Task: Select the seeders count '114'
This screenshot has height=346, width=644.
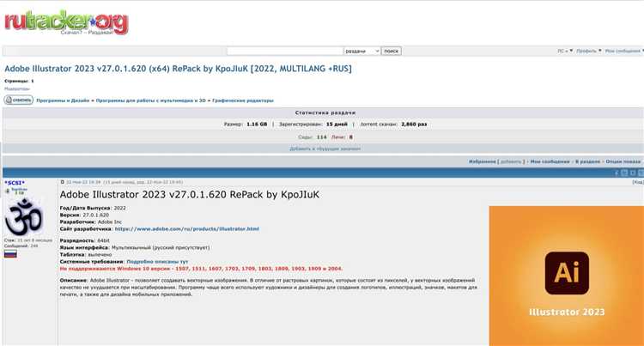Action: 322,137
